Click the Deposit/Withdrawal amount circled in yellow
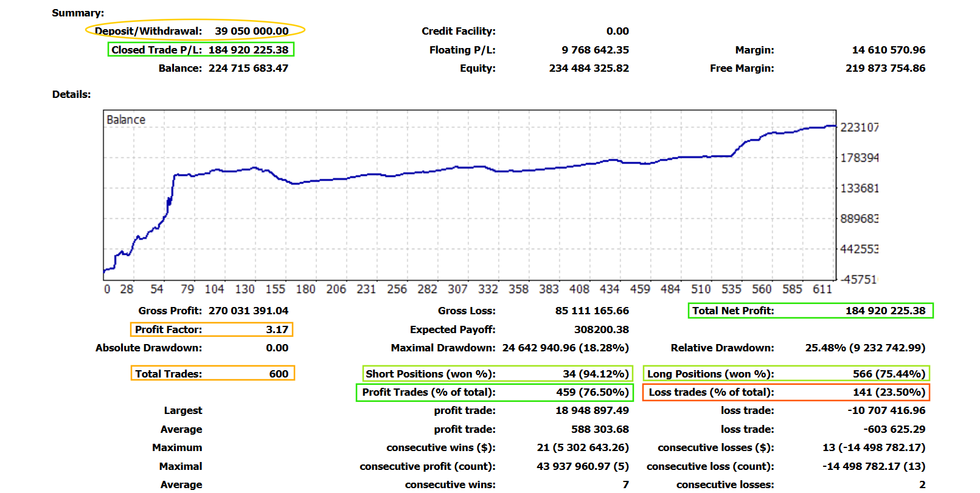Viewport: 980px width, 493px height. (251, 31)
